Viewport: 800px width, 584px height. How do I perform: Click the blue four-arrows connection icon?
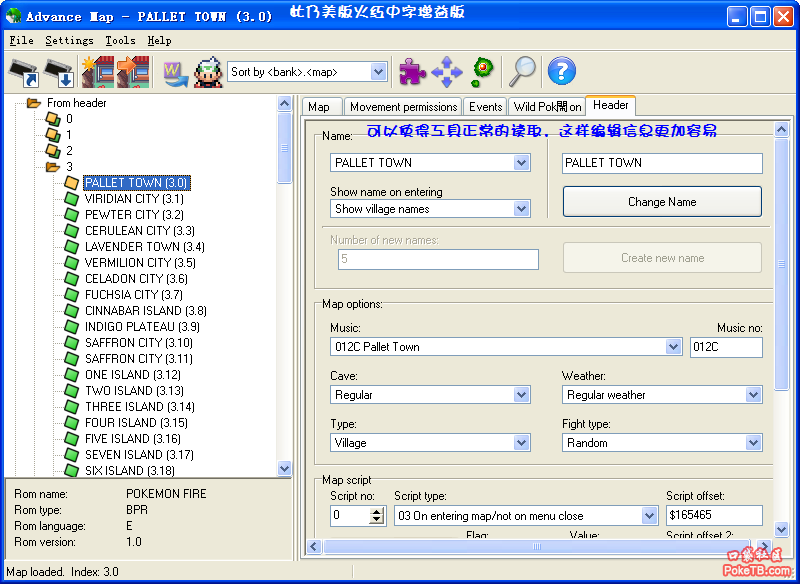coord(446,72)
